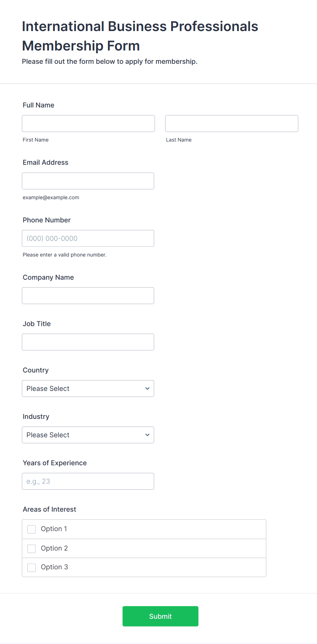Click the Last Name input field
Image resolution: width=317 pixels, height=644 pixels.
tap(231, 123)
